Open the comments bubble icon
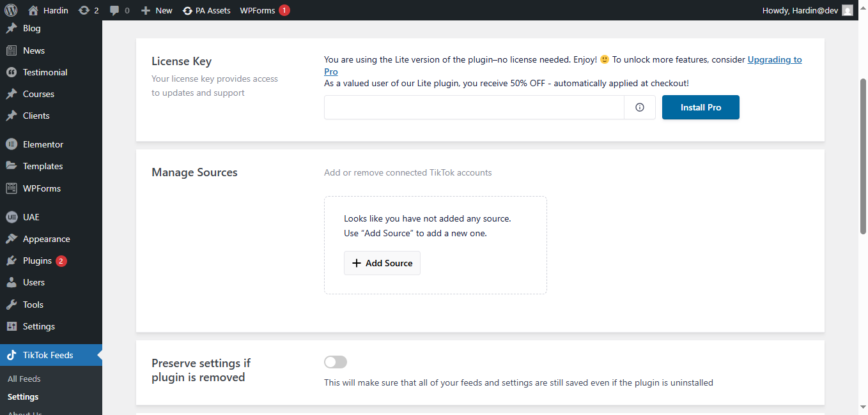This screenshot has height=415, width=868. tap(114, 10)
